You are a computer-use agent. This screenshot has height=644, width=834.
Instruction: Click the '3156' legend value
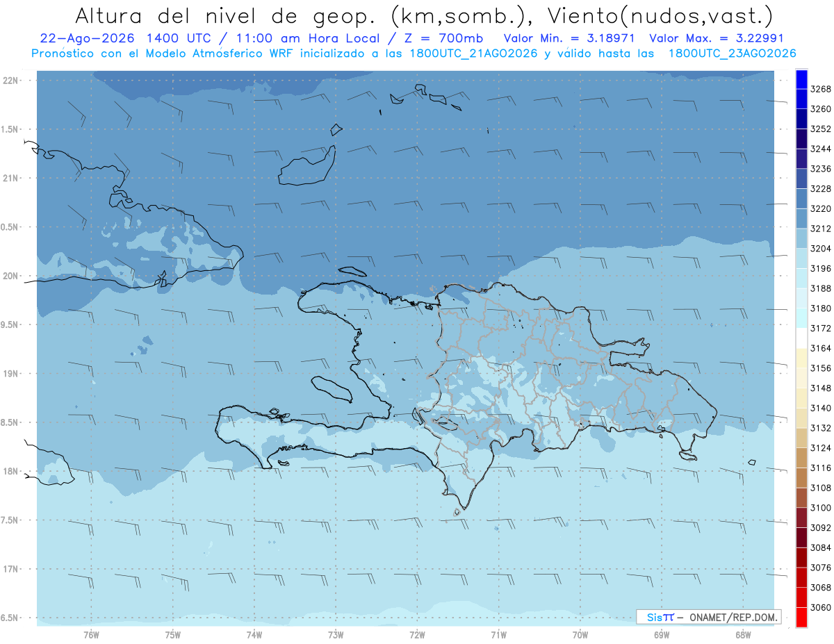click(x=821, y=368)
